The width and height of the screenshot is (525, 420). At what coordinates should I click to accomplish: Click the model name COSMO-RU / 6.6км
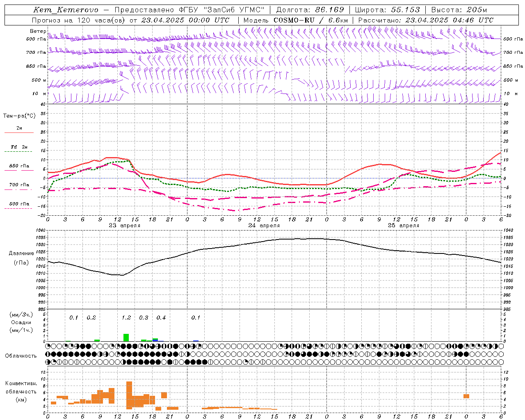pos(310,20)
